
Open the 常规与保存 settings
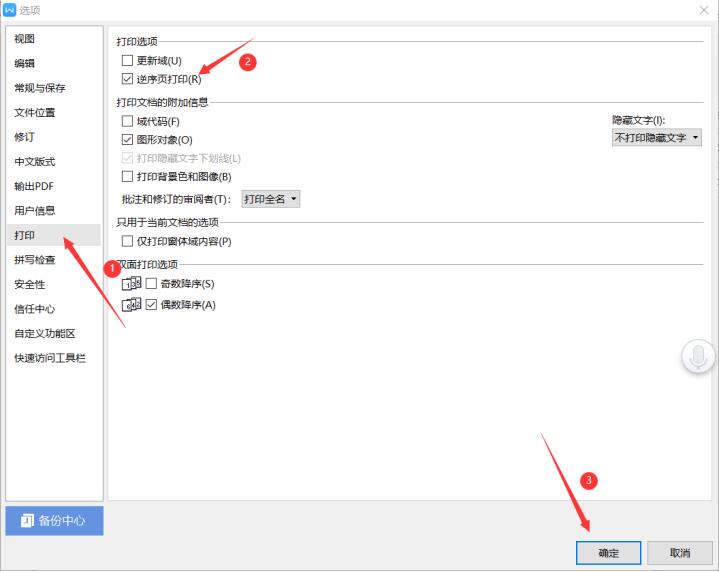point(54,88)
